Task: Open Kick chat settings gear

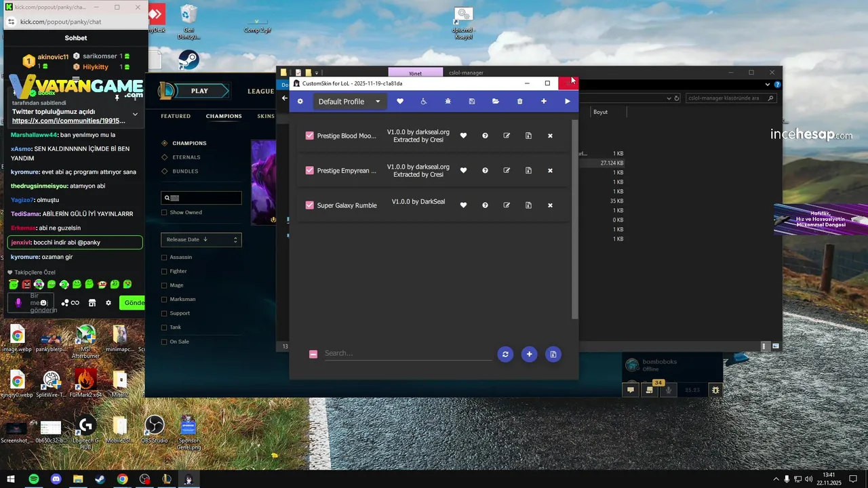Action: point(108,303)
